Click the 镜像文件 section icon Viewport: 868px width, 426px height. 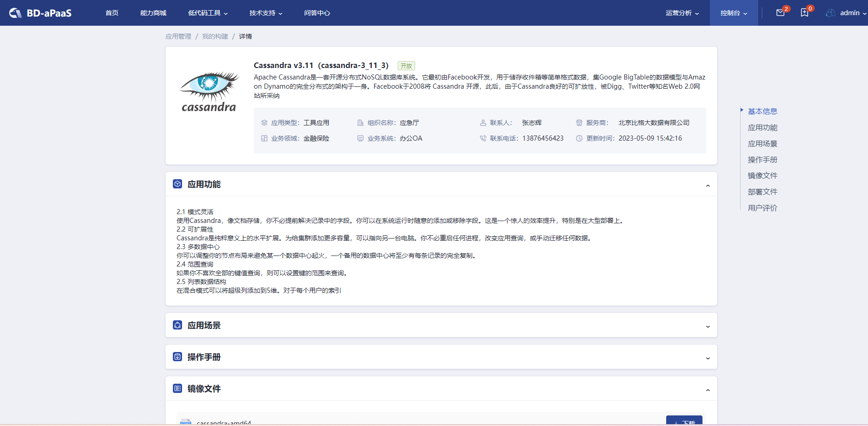pyautogui.click(x=177, y=388)
